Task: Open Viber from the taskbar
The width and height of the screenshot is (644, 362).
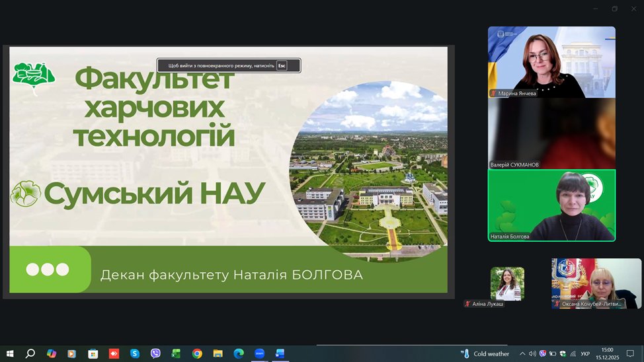Action: coord(155,353)
